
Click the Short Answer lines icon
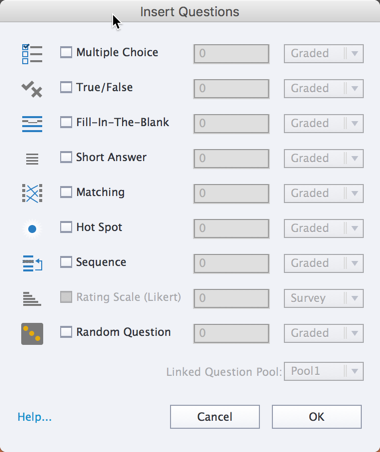click(32, 159)
